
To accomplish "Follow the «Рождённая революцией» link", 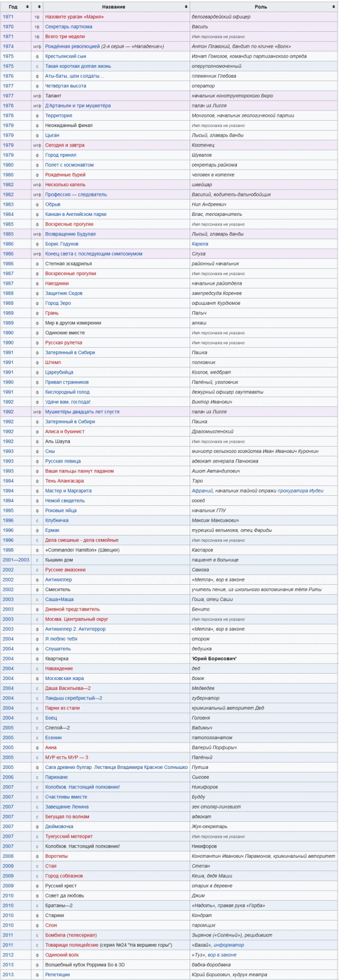I will (x=72, y=47).
